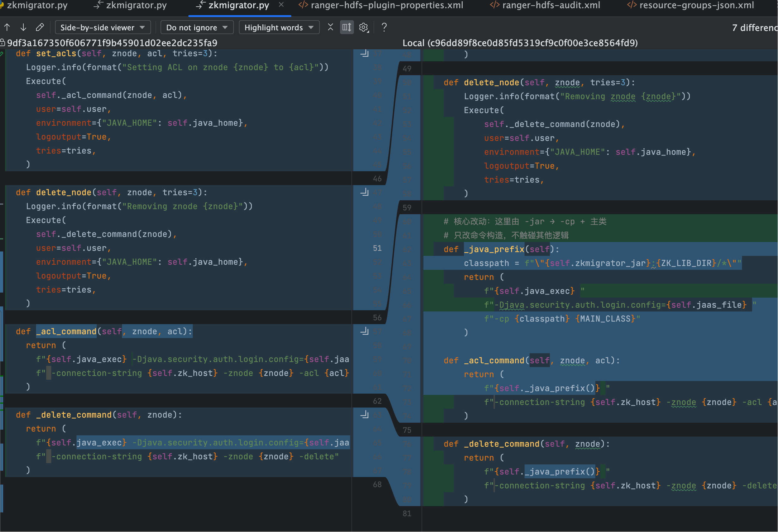The image size is (778, 532).
Task: Open the Do not ignore dropdown
Action: click(x=197, y=27)
